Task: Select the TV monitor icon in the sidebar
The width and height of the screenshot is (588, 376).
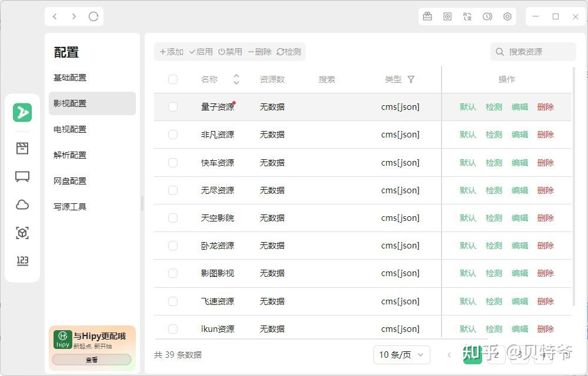Action: tap(22, 176)
